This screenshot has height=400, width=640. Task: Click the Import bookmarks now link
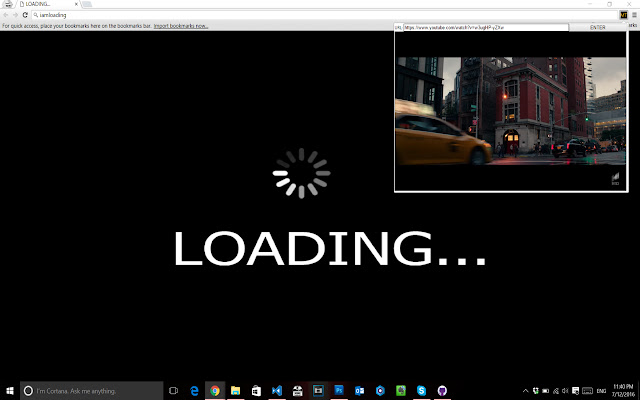[x=181, y=26]
